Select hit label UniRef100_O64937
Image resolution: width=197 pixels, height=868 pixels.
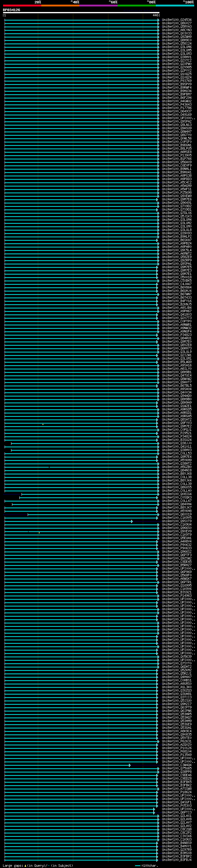[x=177, y=111]
